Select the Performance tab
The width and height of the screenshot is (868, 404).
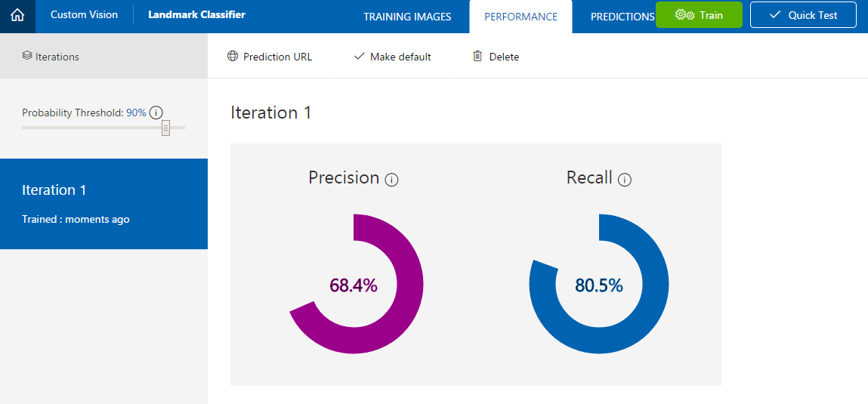pyautogui.click(x=520, y=17)
